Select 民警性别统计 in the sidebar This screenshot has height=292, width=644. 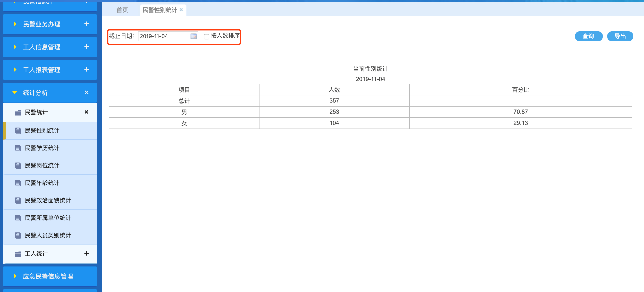50,131
